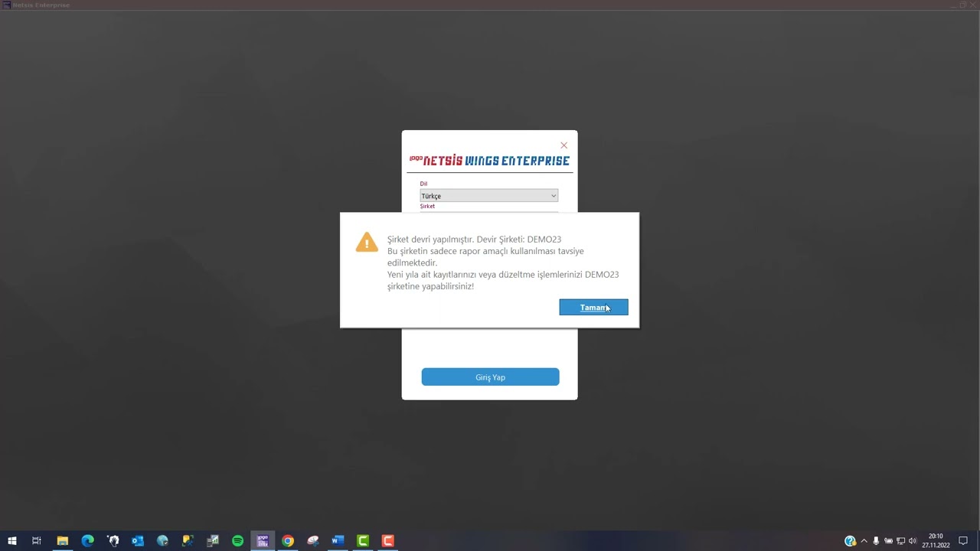The image size is (980, 551).
Task: Open the Dil language dropdown showing Türkçe
Action: (488, 196)
